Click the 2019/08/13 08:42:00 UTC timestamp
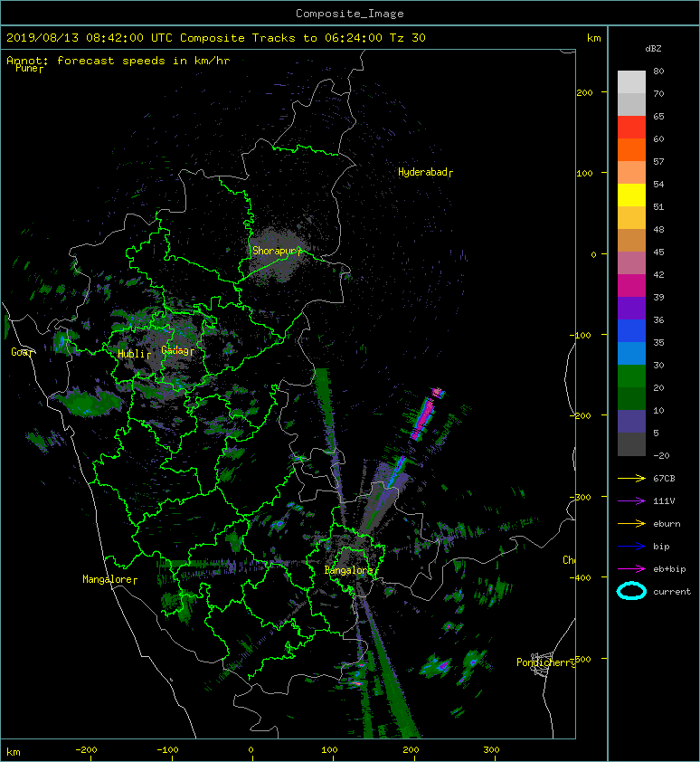 90,38
